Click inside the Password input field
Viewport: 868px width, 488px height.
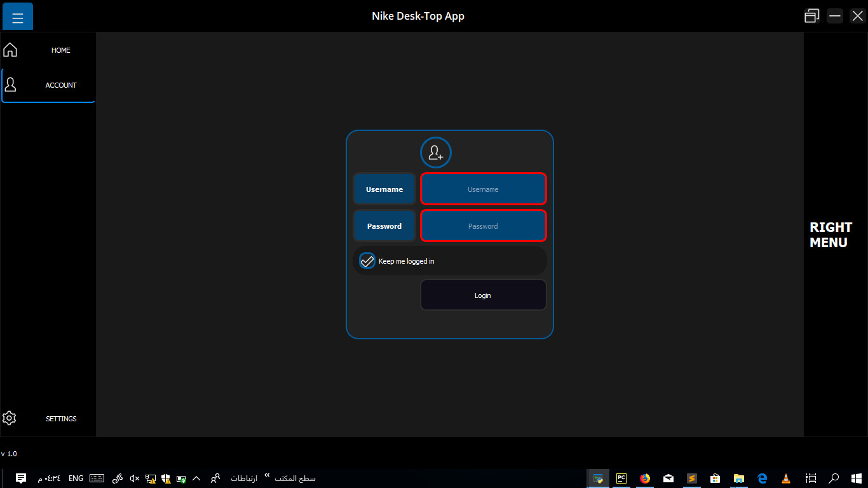pos(483,226)
